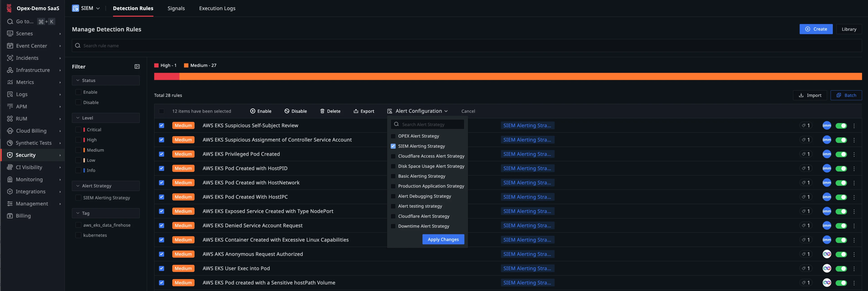Click the Create button
868x291 pixels.
click(x=816, y=29)
